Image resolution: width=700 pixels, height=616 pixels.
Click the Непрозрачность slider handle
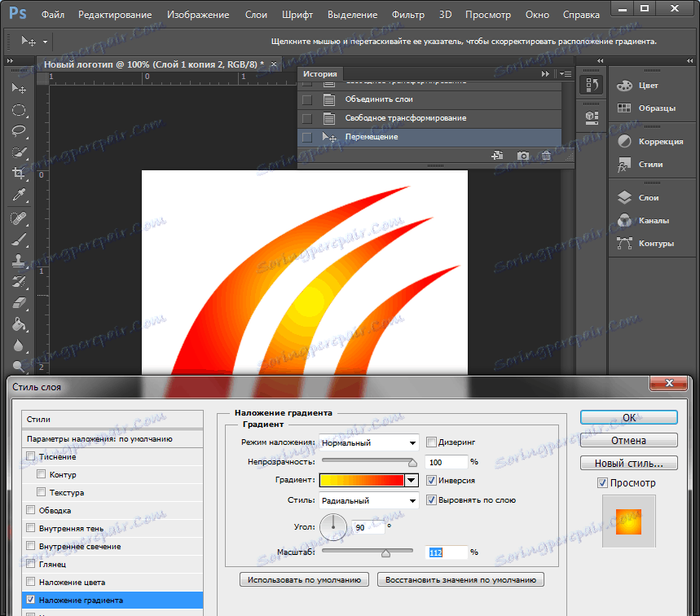point(412,462)
